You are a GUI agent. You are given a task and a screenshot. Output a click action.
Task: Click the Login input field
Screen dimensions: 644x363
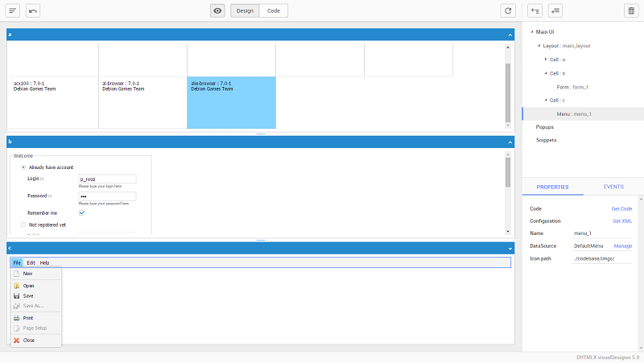pos(106,179)
